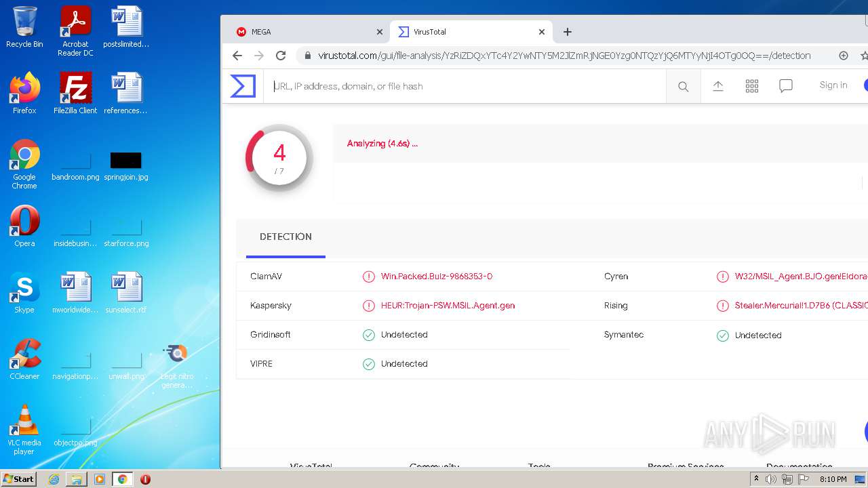Select the DETECTION tab
The width and height of the screenshot is (868, 488).
point(285,237)
